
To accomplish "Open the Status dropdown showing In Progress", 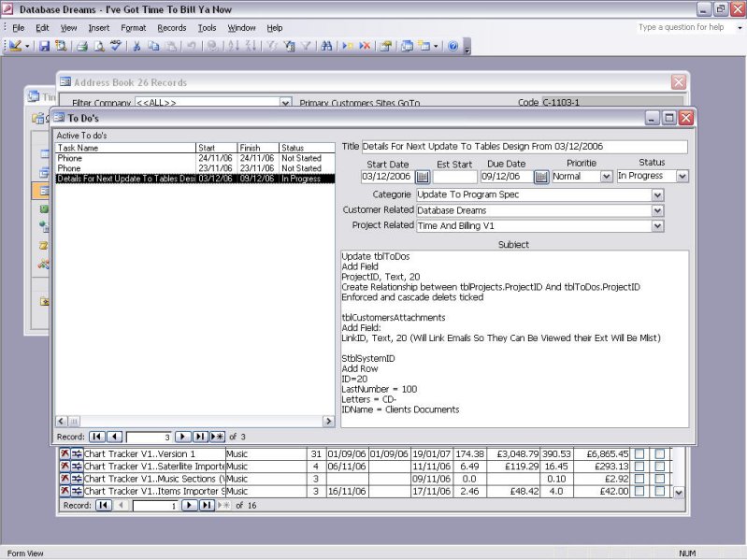I will 682,176.
